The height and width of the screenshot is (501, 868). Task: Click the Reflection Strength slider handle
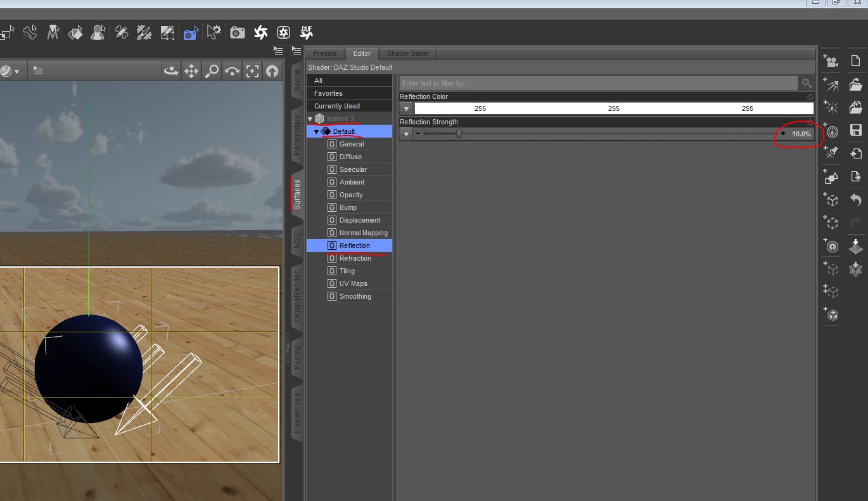(459, 134)
